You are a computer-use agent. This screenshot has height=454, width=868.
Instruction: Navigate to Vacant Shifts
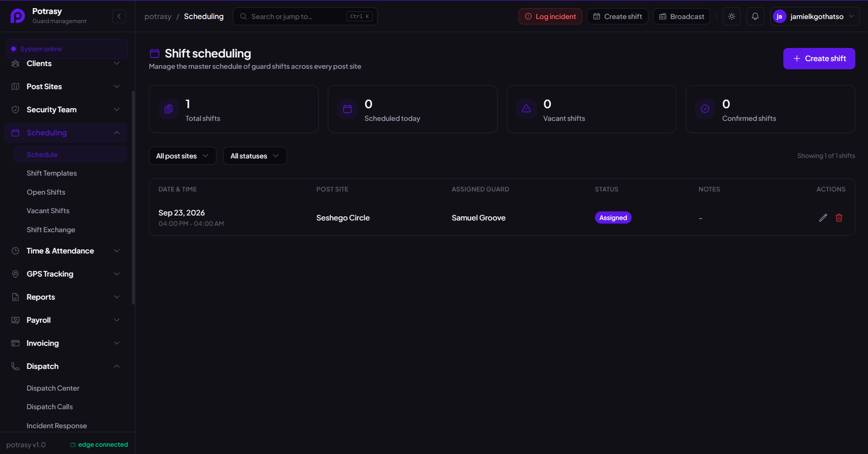48,211
